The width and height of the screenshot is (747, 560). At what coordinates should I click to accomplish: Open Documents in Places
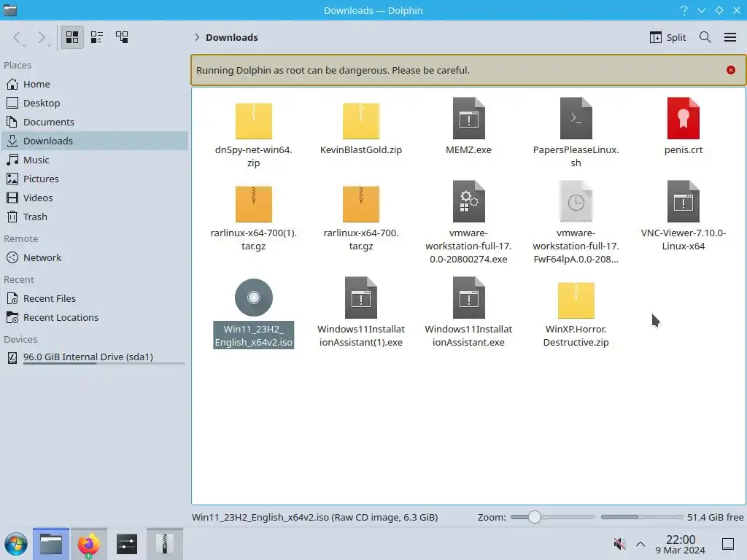coord(94,122)
